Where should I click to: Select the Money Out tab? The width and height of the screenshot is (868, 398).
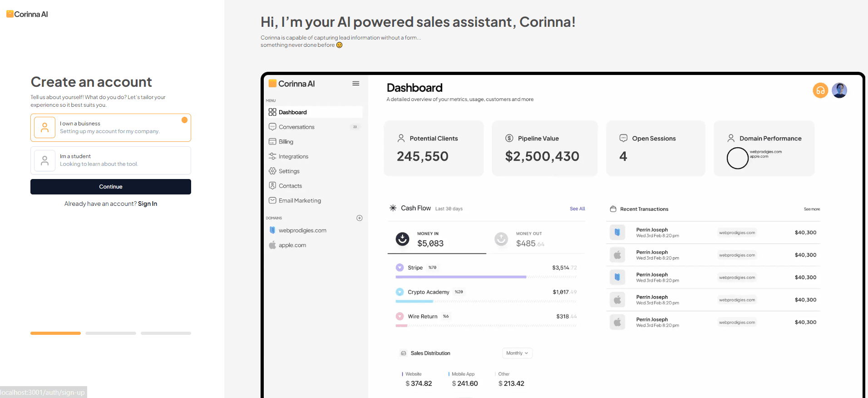tap(536, 239)
